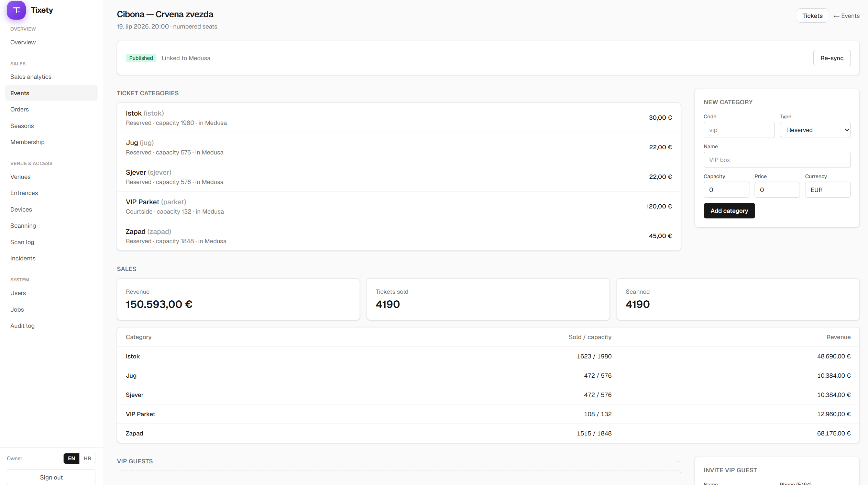Go to Entrances
This screenshot has height=485, width=868.
(51, 193)
